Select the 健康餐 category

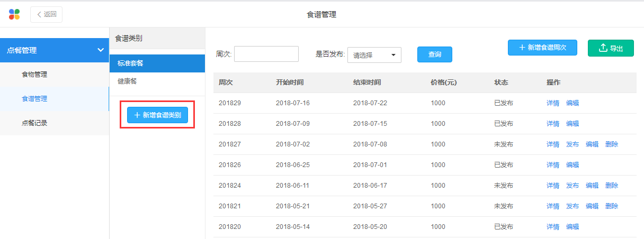[x=127, y=81]
